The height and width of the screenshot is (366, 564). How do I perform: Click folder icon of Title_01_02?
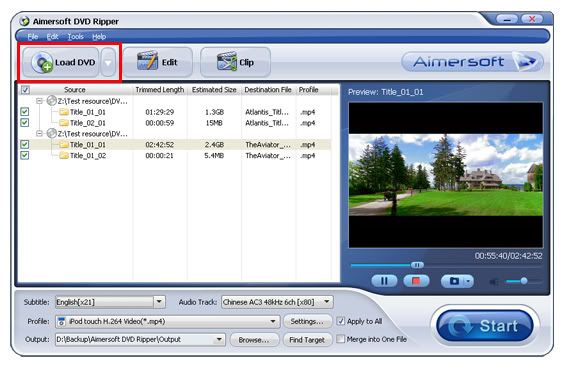tap(64, 155)
